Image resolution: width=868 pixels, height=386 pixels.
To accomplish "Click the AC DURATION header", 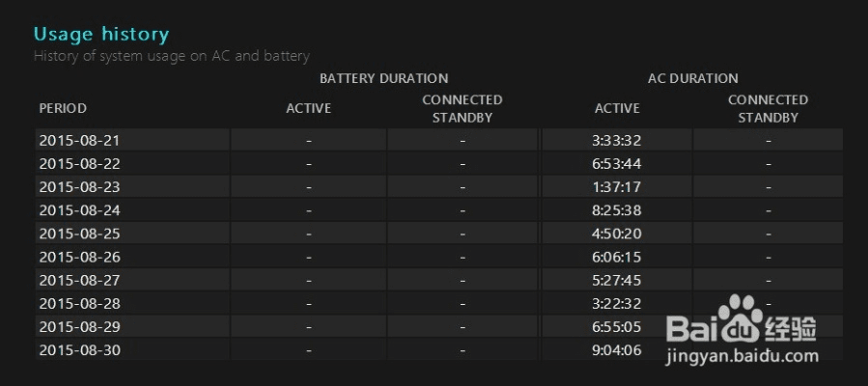I will pyautogui.click(x=692, y=78).
